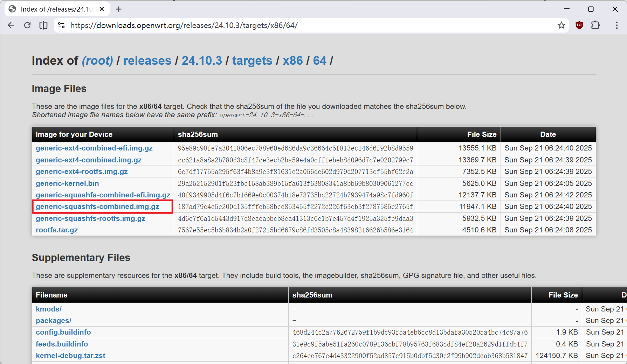This screenshot has width=627, height=364.
Task: Open the uBlock Origin extension icon
Action: coord(579,25)
